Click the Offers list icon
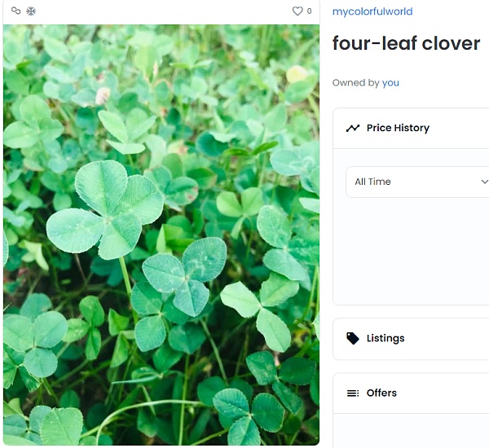The width and height of the screenshot is (489, 448). click(x=353, y=393)
